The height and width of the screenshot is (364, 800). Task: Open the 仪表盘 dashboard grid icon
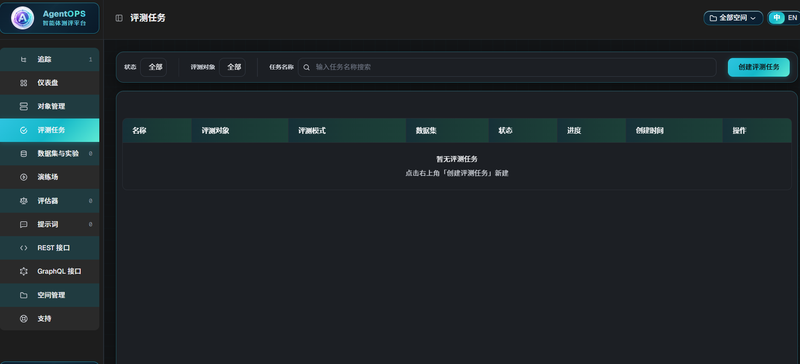(x=23, y=83)
